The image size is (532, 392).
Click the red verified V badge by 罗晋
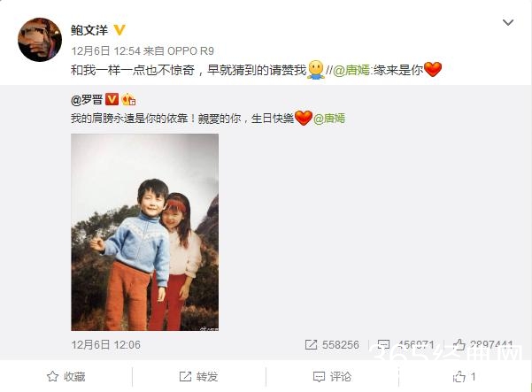coord(112,99)
